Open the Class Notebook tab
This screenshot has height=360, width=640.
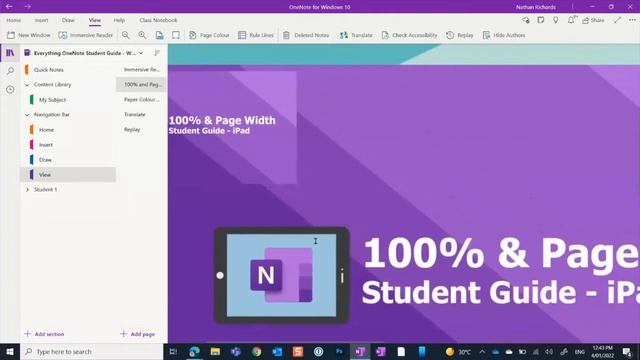[x=158, y=20]
